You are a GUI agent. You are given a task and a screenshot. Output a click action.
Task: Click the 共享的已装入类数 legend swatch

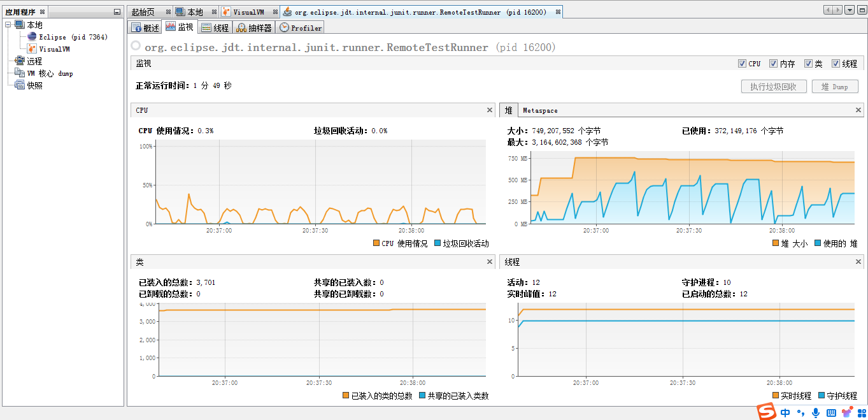click(422, 395)
